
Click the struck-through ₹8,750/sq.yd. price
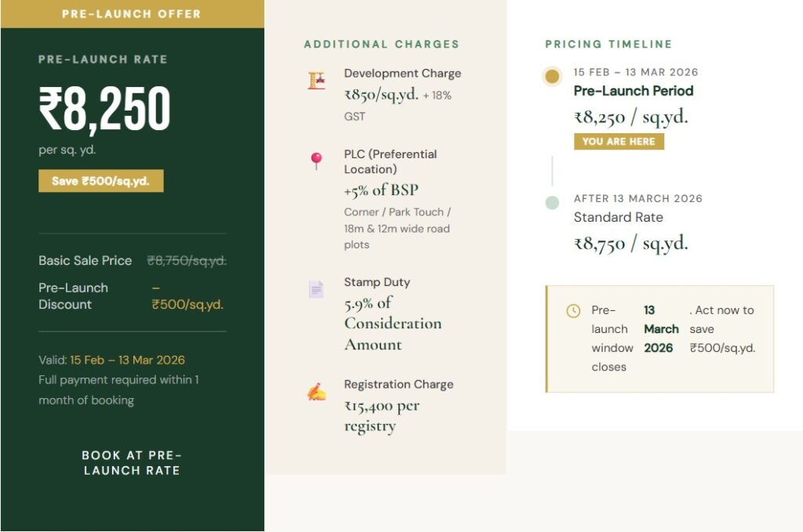coord(187,261)
